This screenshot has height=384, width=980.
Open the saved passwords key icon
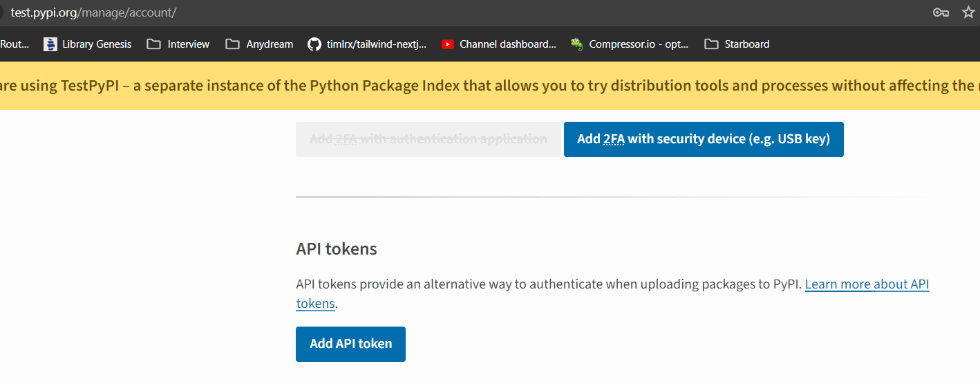point(940,12)
